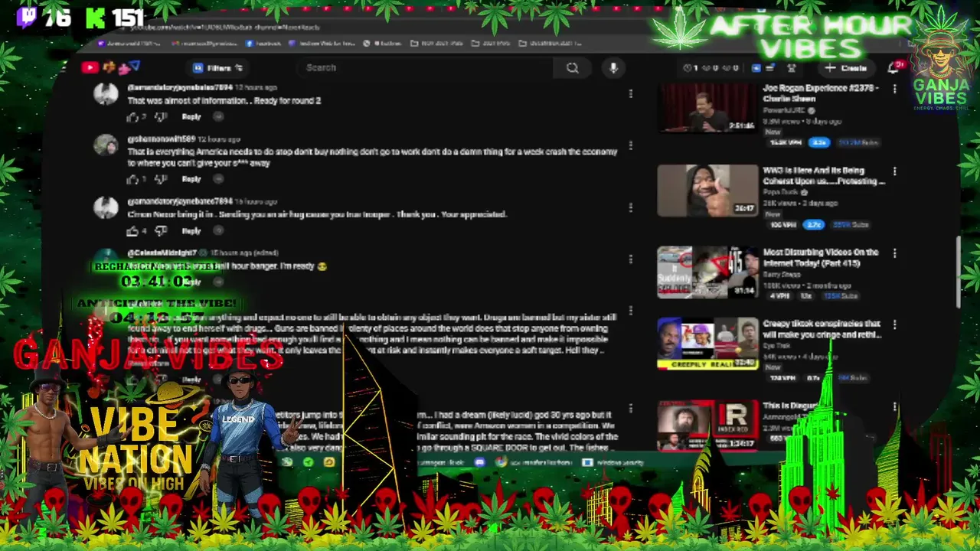Open @CelesteMidnight7 commenter name
Image resolution: width=980 pixels, height=551 pixels.
point(162,253)
